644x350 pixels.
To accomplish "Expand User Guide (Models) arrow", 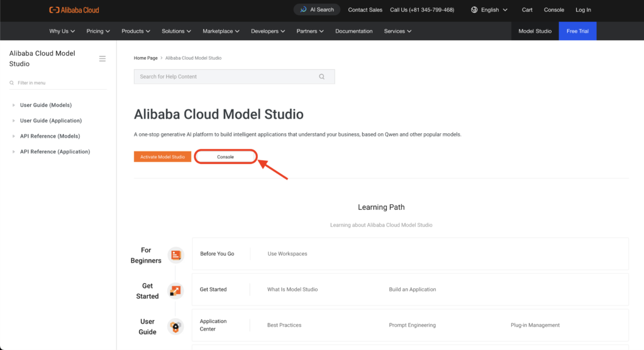I will 14,105.
